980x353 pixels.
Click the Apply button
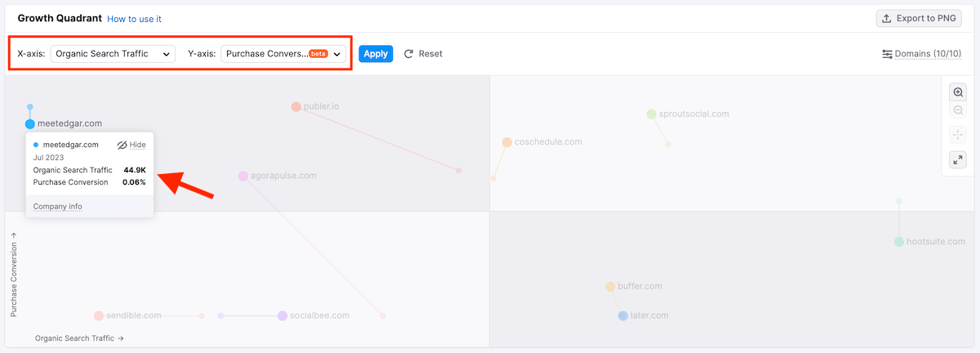point(376,54)
